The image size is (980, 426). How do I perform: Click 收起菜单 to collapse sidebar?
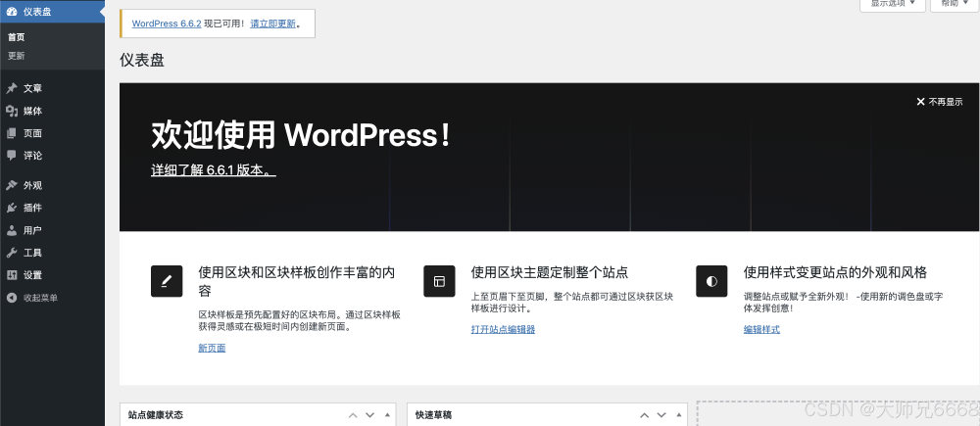[40, 298]
